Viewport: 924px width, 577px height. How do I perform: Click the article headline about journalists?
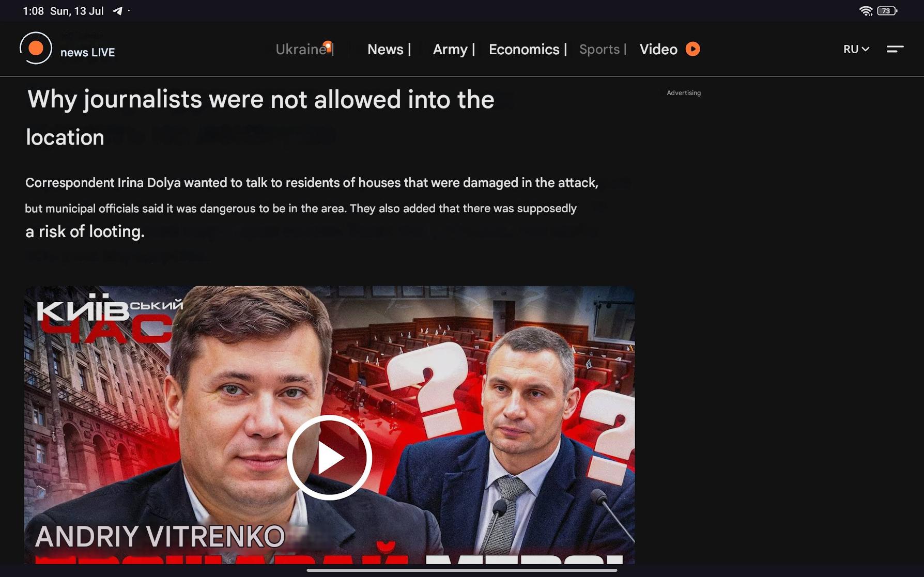pos(260,118)
